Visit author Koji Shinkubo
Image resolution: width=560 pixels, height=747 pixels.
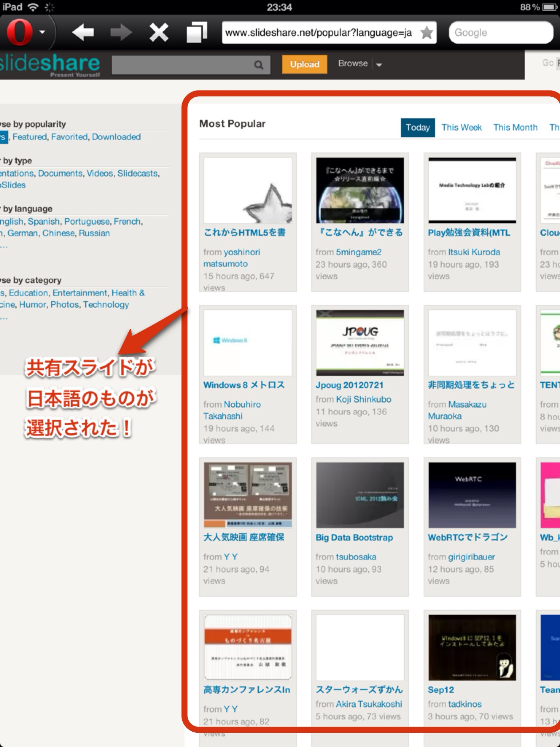point(363,399)
